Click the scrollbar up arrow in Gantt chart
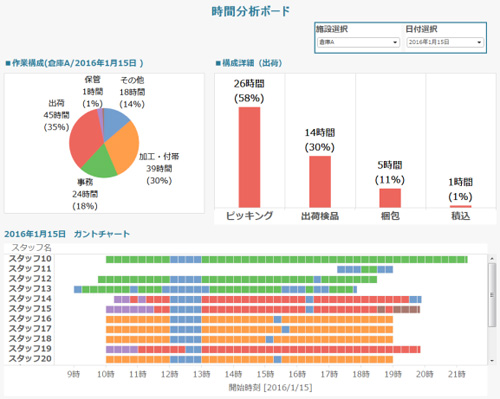 click(x=492, y=259)
